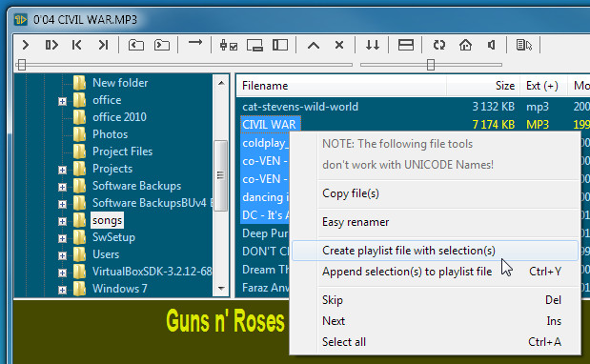The height and width of the screenshot is (364, 590).
Task: Select the office 2010 folder
Action: click(119, 117)
